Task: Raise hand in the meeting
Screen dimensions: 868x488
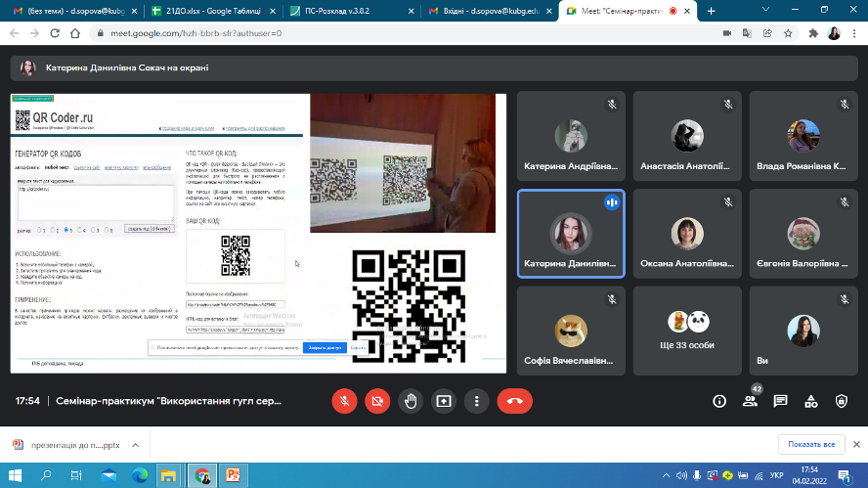Action: 411,400
